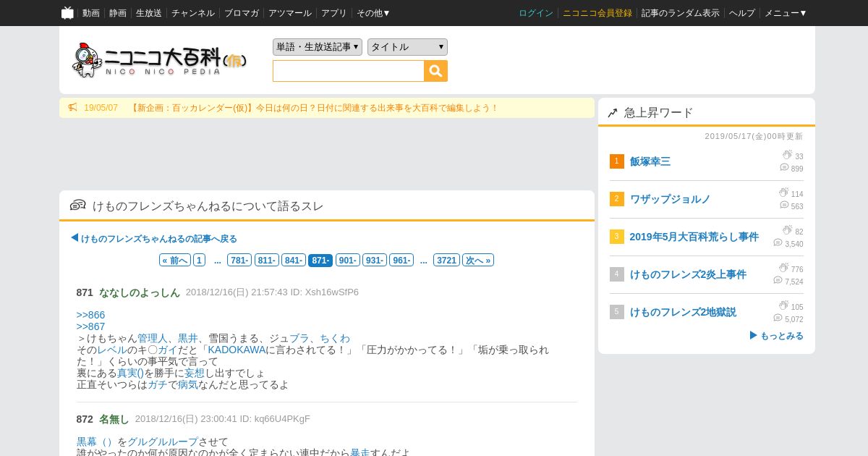This screenshot has height=456, width=868.
Task: Open trending word 2019年5月大百科荒らし事件
Action: (694, 237)
